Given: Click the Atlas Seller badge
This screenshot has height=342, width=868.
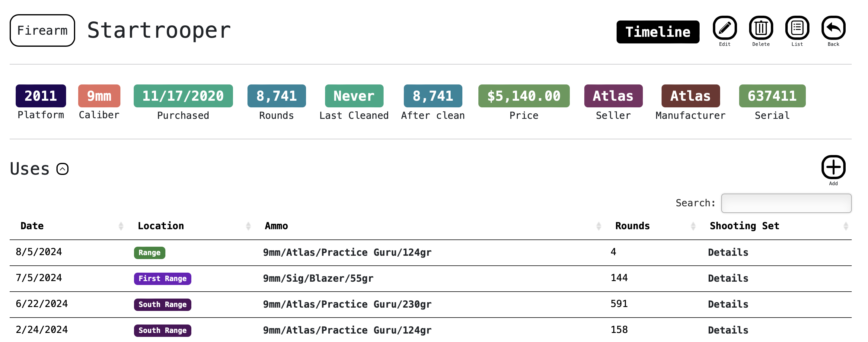Looking at the screenshot, I should point(613,96).
